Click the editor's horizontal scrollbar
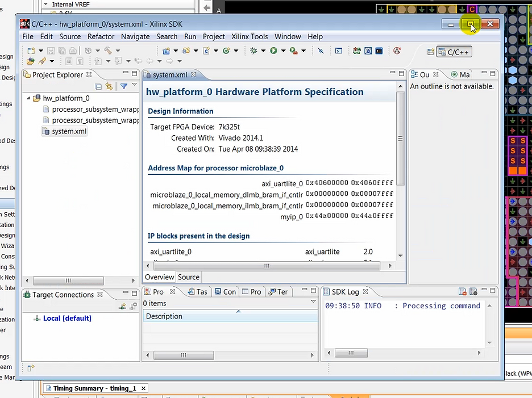This screenshot has width=532, height=398. click(266, 265)
